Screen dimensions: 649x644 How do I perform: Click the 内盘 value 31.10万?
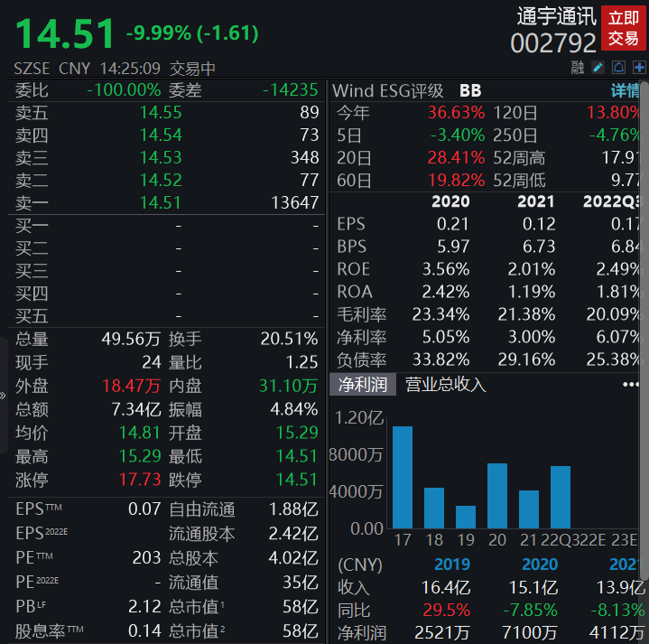tap(289, 386)
